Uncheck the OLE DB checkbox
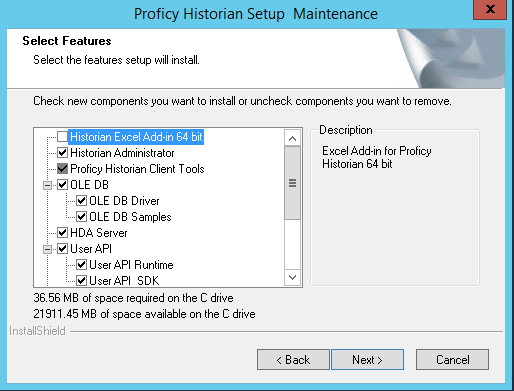This screenshot has width=514, height=391. [62, 185]
